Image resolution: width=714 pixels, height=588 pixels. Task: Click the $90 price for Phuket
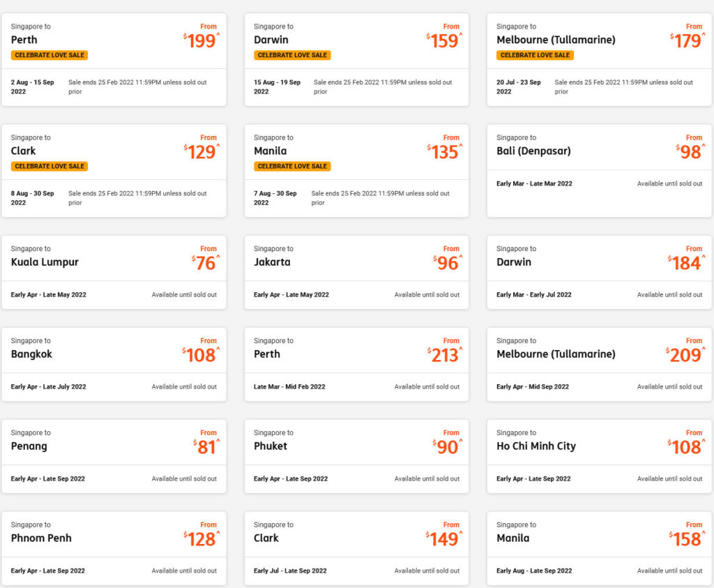(x=447, y=447)
